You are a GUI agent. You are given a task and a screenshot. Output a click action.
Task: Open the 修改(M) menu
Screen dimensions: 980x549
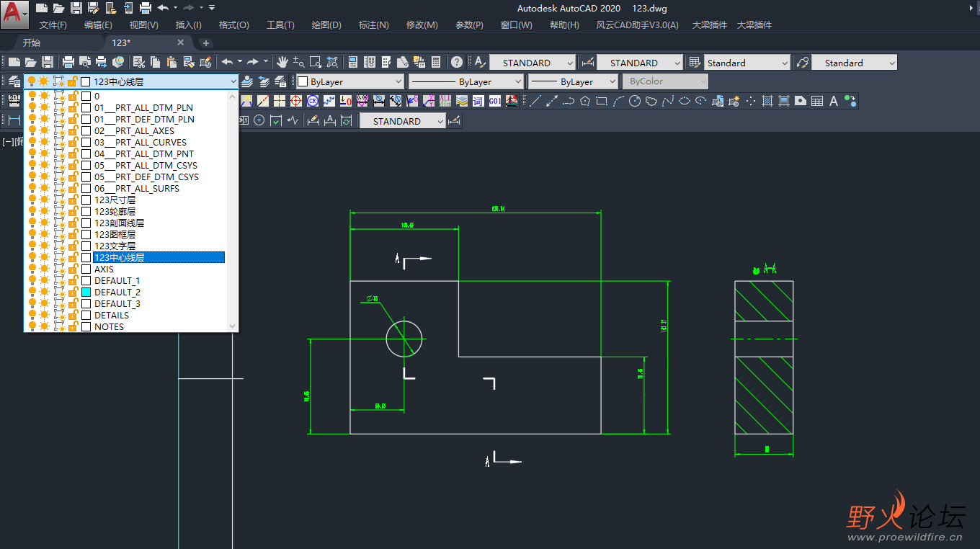[422, 25]
